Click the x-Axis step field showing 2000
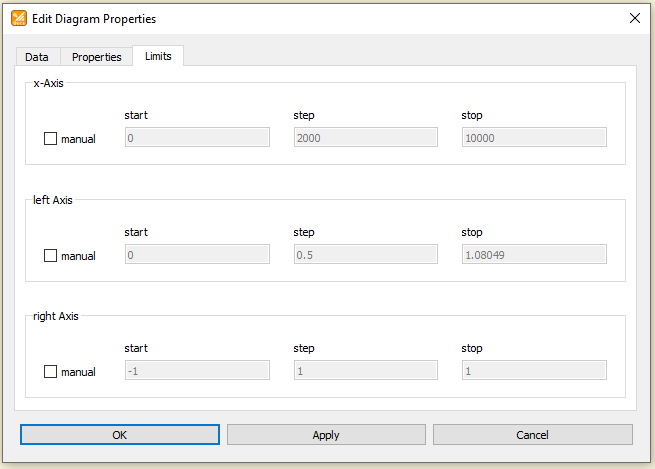Image resolution: width=655 pixels, height=469 pixels. [x=366, y=137]
